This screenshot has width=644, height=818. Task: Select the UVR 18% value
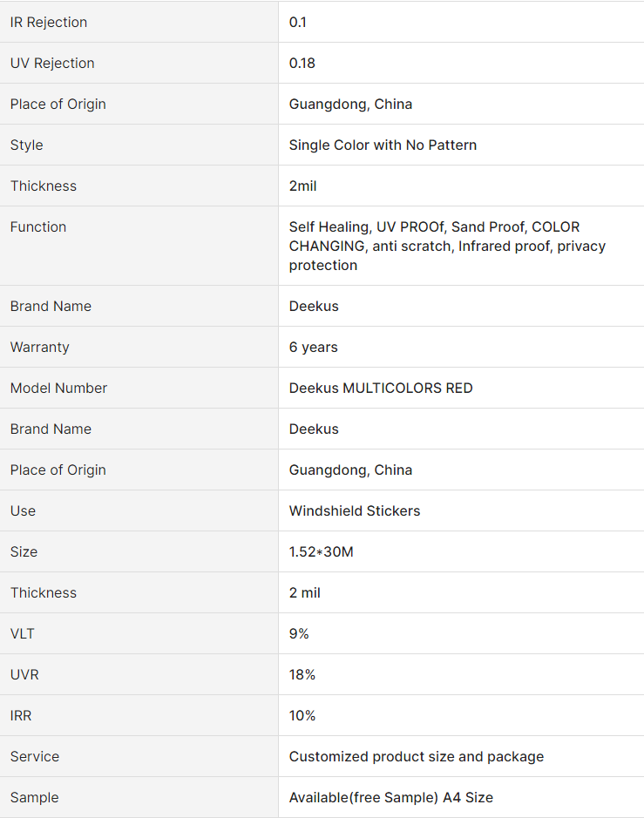302,674
